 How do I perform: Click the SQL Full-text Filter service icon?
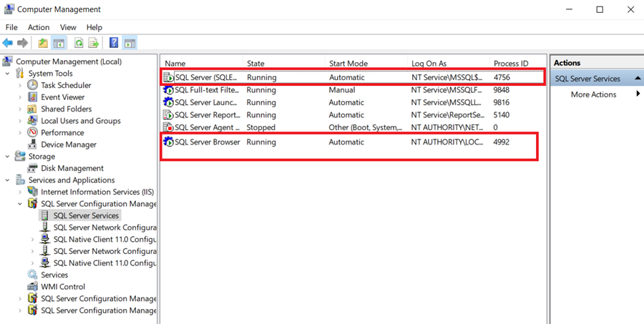[x=168, y=90]
